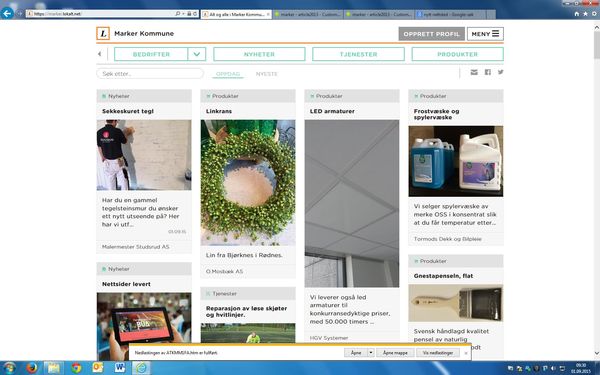600x375 pixels.
Task: Click the browser back arrow button
Action: coord(7,13)
